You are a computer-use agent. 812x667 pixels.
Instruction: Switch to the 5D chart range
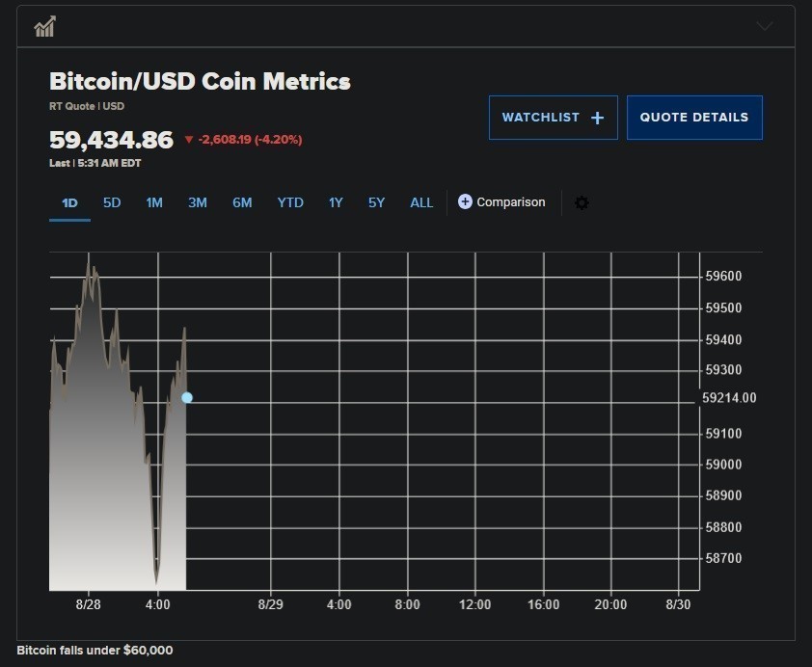(x=112, y=202)
